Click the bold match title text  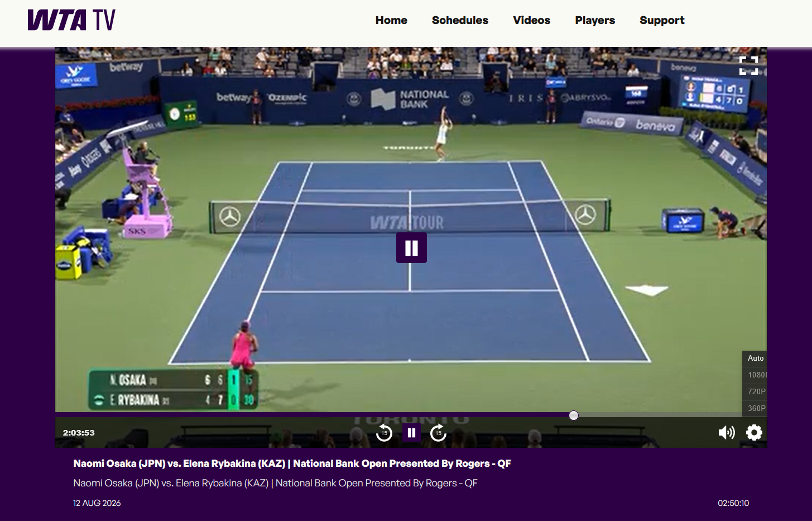(x=292, y=463)
